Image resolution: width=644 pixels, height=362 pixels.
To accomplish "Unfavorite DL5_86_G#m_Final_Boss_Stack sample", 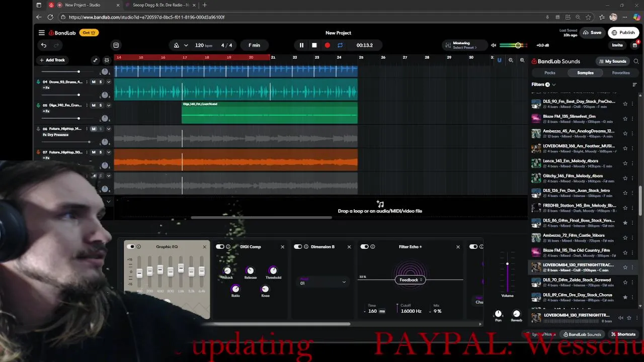I will tap(625, 223).
